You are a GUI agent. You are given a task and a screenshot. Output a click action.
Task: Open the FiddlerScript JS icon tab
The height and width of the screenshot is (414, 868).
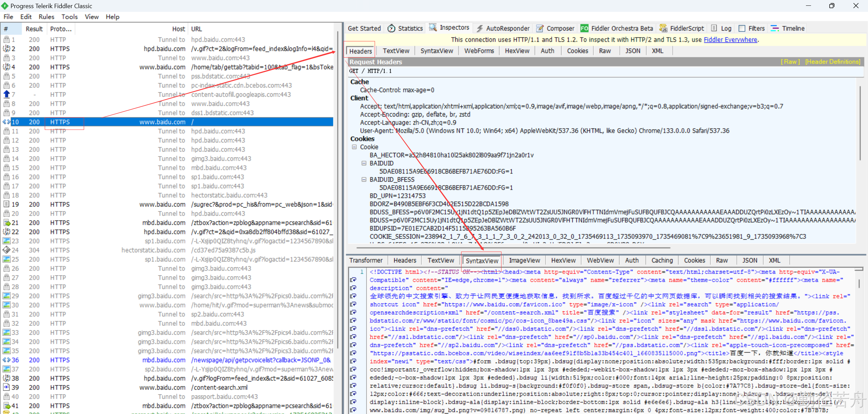point(663,28)
